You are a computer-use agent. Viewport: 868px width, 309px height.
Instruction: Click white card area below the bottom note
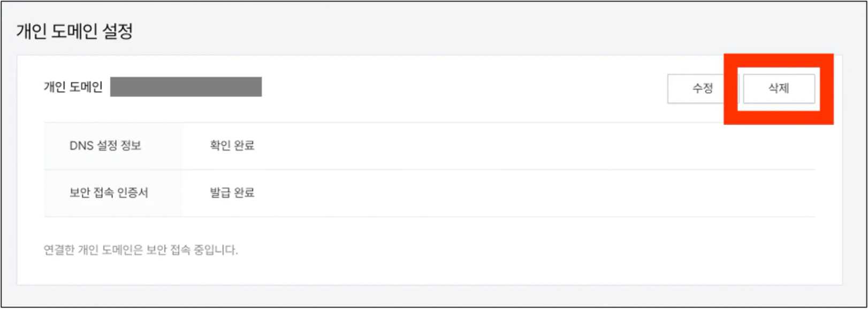tap(428, 270)
